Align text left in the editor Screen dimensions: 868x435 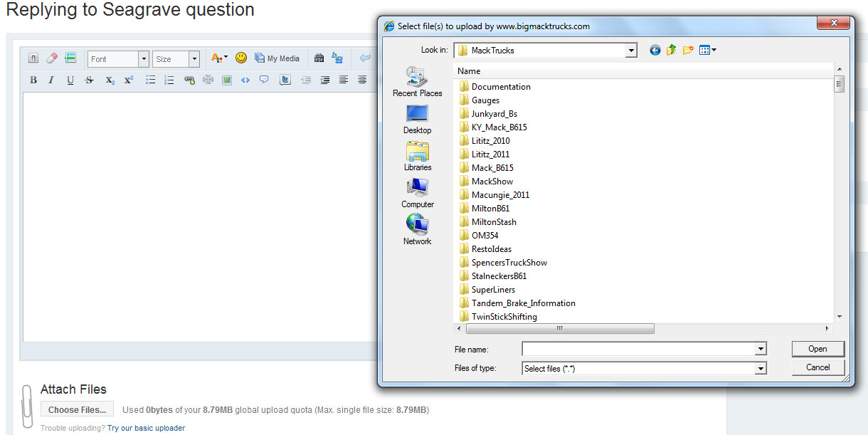344,80
